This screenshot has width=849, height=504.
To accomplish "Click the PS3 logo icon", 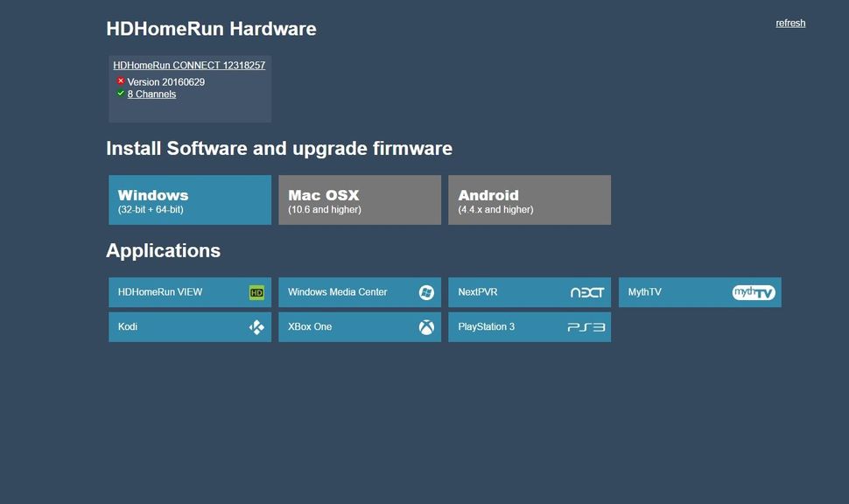I will pyautogui.click(x=586, y=327).
